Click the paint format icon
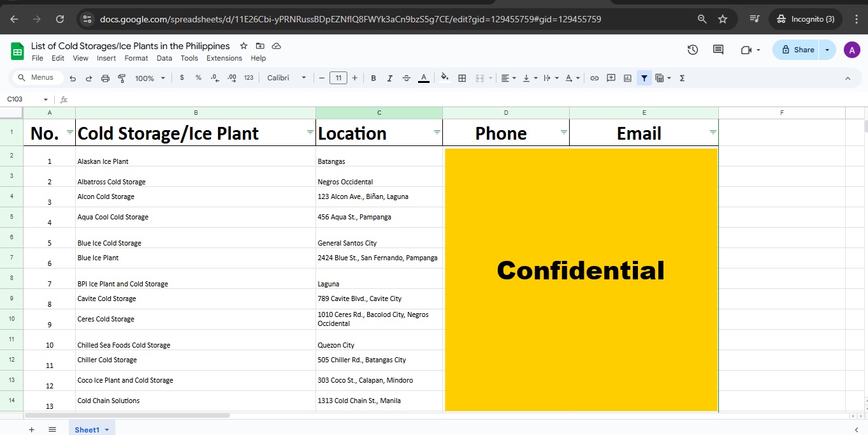Viewport: 868px width, 435px height. pyautogui.click(x=122, y=78)
